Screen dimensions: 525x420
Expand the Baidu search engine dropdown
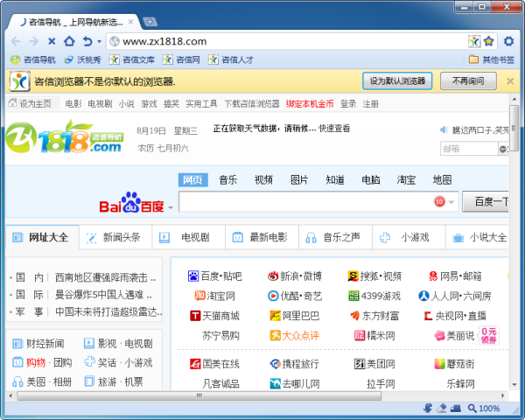(171, 208)
